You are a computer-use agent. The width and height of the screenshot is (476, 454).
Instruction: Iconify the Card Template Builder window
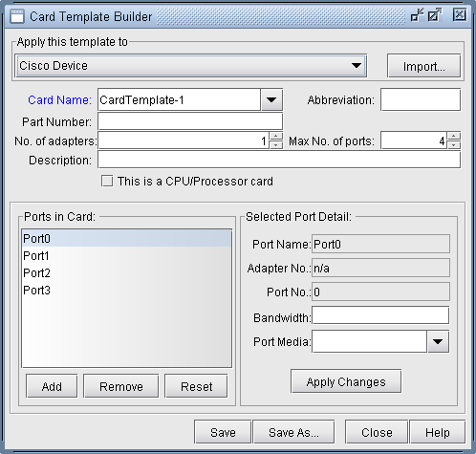417,15
